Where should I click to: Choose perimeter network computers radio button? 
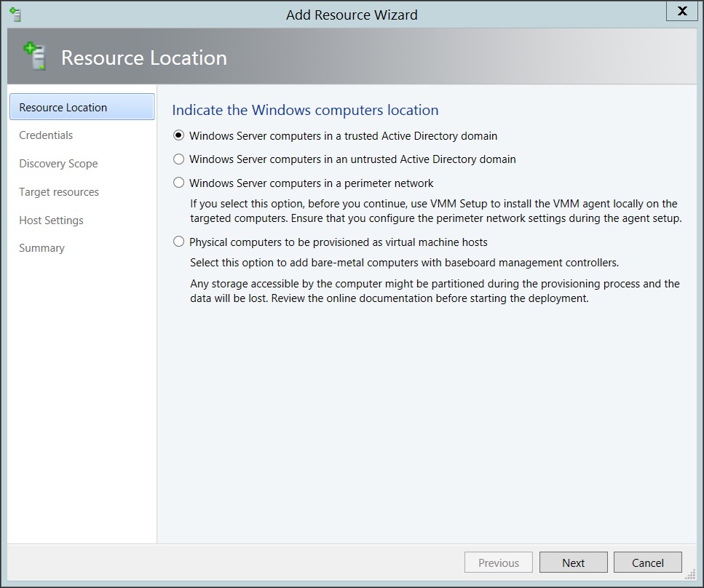tap(178, 183)
